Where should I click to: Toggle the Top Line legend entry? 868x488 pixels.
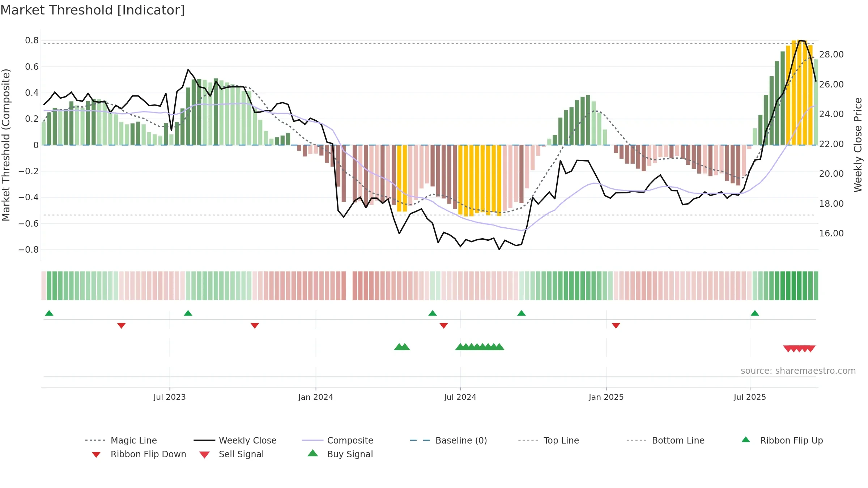point(549,440)
